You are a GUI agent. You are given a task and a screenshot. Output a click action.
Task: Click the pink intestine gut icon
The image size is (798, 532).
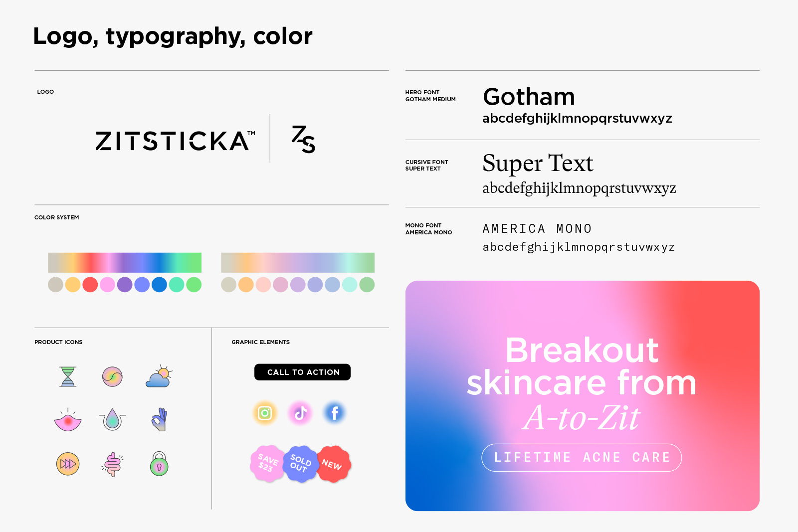(x=113, y=464)
